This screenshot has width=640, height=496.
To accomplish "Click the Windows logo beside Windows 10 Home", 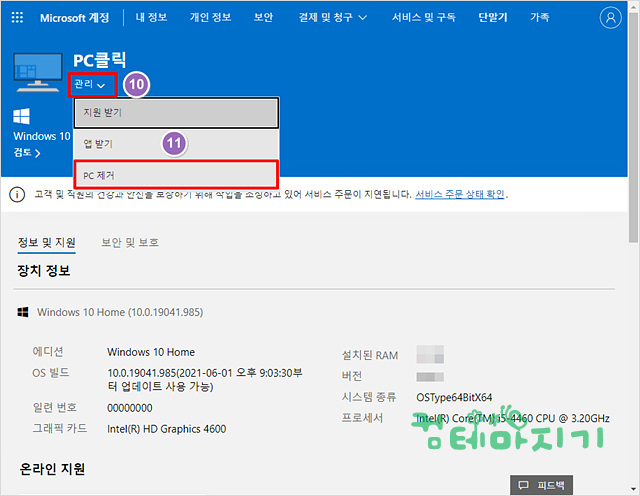I will (x=23, y=312).
